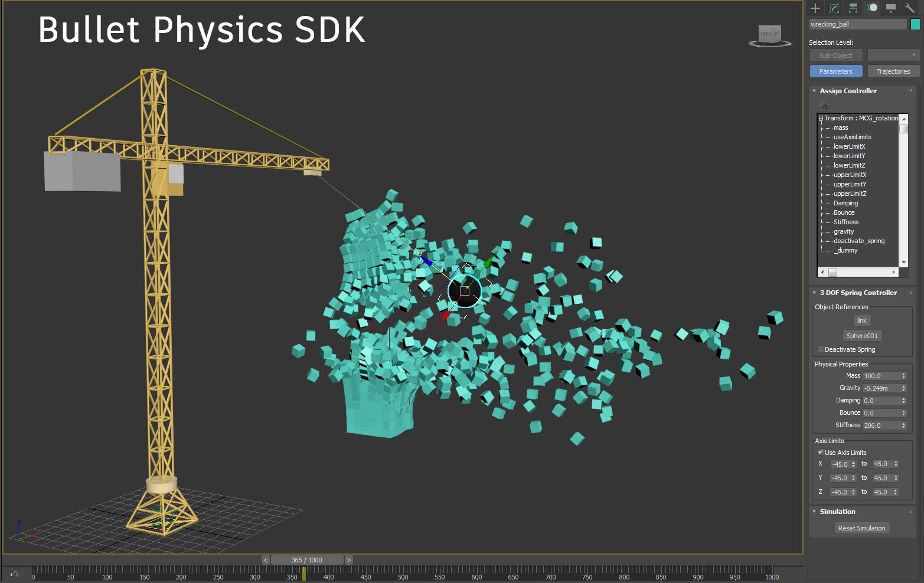Switch to the Trajectories tab
This screenshot has height=583, width=924.
point(893,71)
